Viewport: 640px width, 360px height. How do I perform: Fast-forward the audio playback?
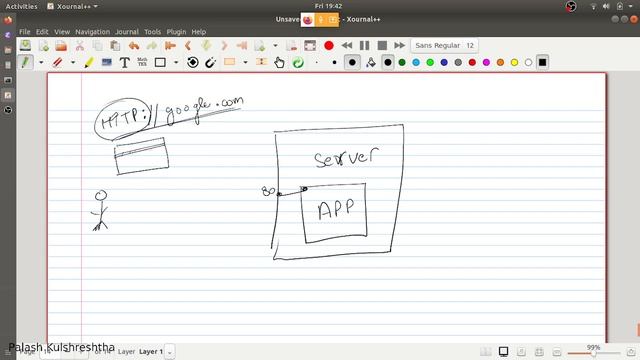[x=400, y=45]
